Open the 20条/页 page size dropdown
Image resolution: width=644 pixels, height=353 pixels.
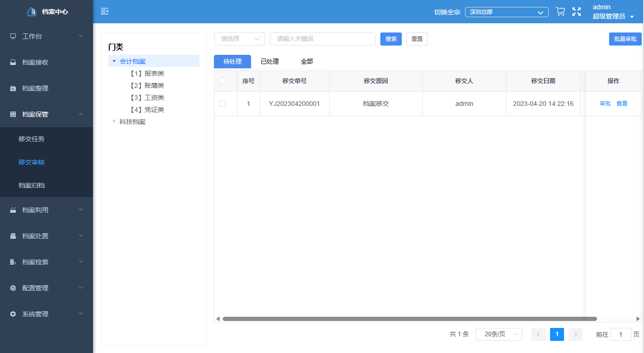click(x=498, y=334)
